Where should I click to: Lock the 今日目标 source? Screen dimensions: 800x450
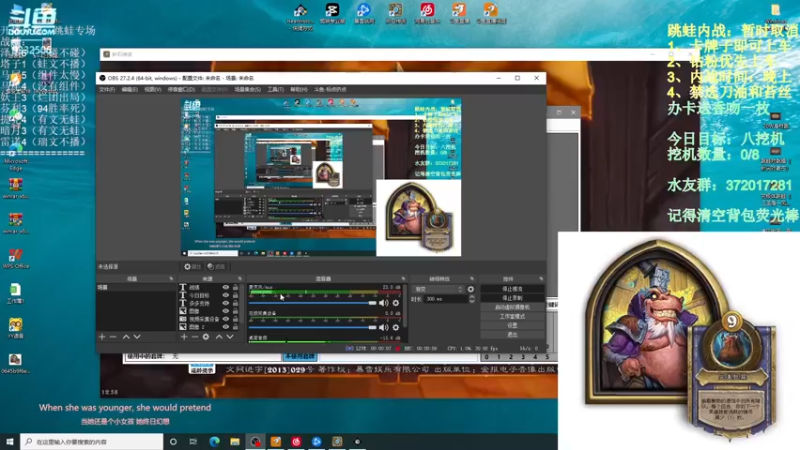(x=235, y=295)
